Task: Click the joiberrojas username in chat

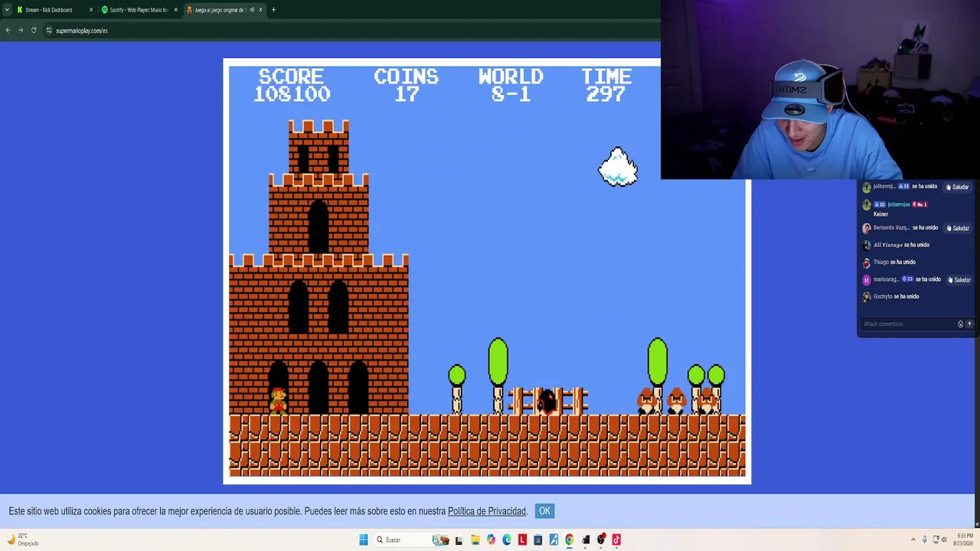Action: tap(899, 204)
